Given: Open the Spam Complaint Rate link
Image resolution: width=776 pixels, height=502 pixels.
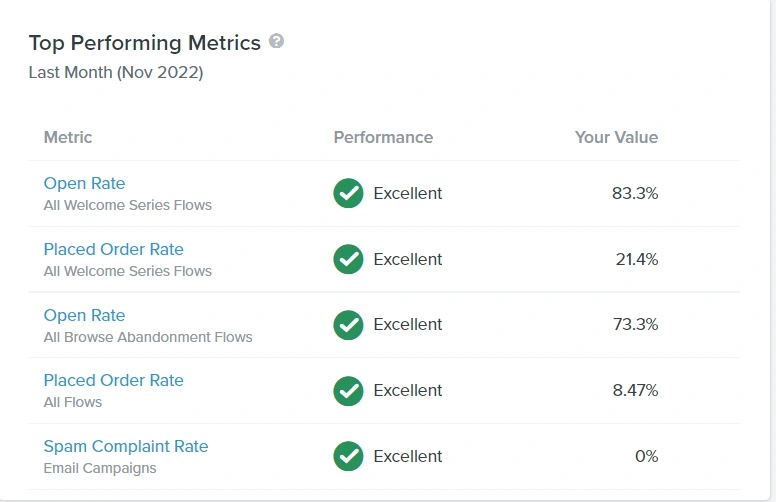Looking at the screenshot, I should 125,446.
